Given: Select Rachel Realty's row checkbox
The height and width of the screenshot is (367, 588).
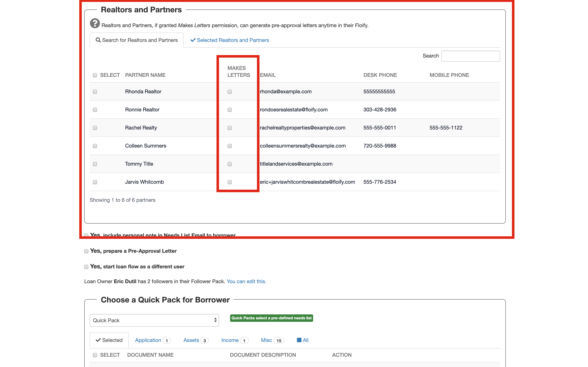Looking at the screenshot, I should click(95, 128).
